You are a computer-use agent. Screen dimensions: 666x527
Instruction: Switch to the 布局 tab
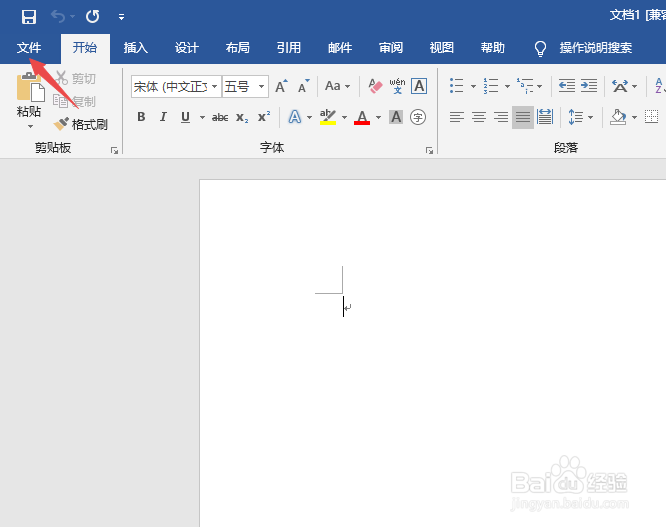237,48
